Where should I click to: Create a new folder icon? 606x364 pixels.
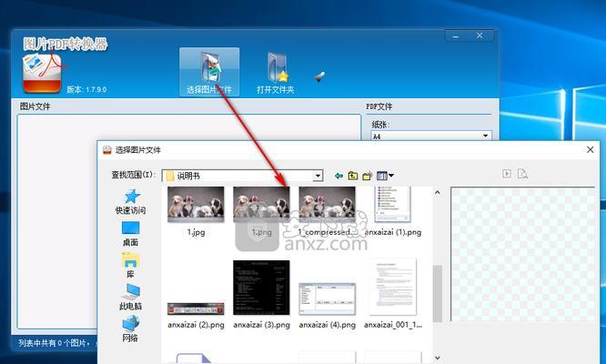368,176
